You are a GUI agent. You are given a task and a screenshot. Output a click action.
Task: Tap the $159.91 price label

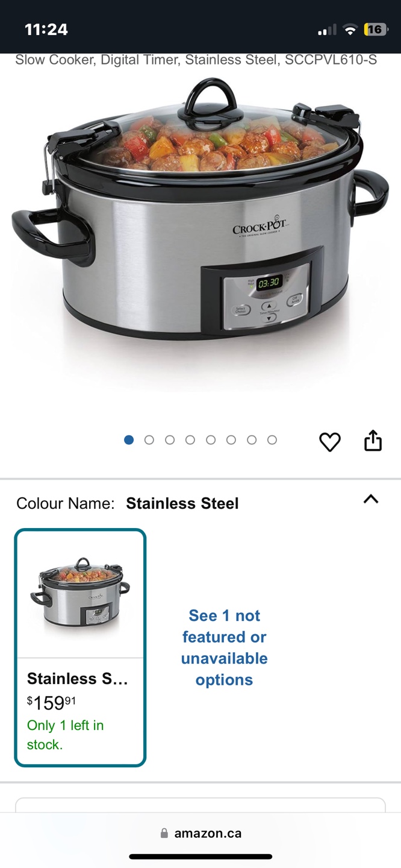51,702
